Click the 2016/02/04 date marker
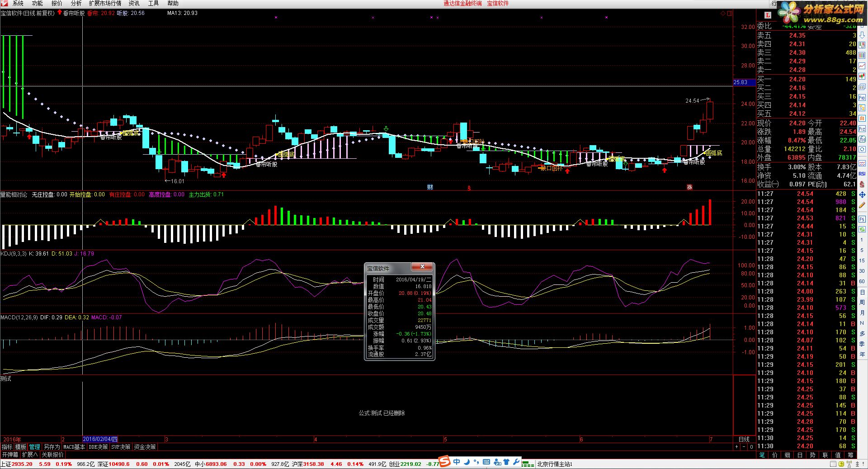 coord(100,439)
